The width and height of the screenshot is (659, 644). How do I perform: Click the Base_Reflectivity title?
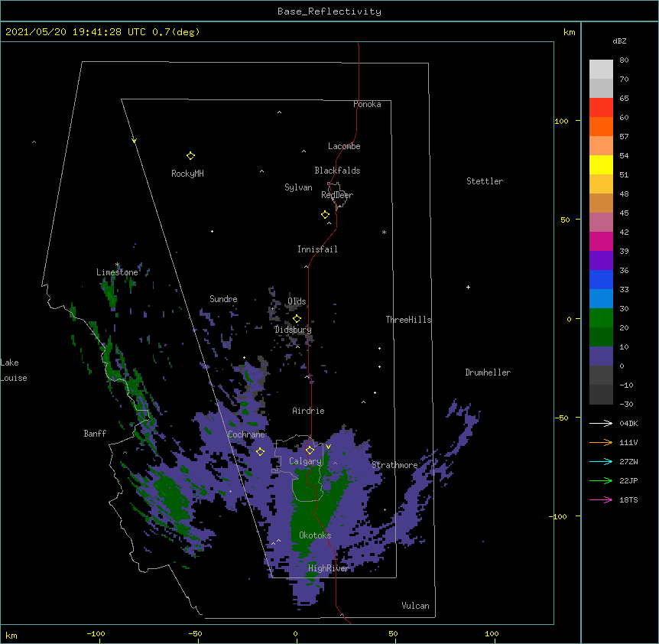point(329,11)
